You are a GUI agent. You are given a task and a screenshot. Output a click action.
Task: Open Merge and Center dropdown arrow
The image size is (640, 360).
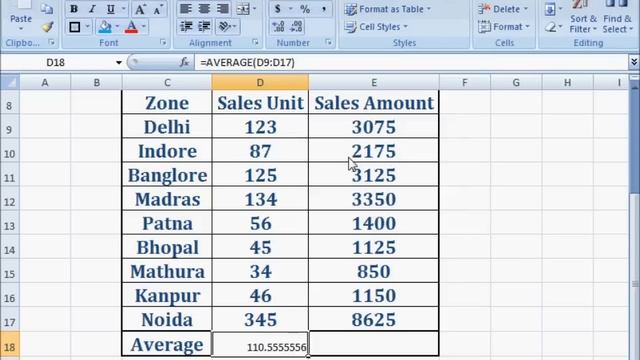[x=255, y=9]
